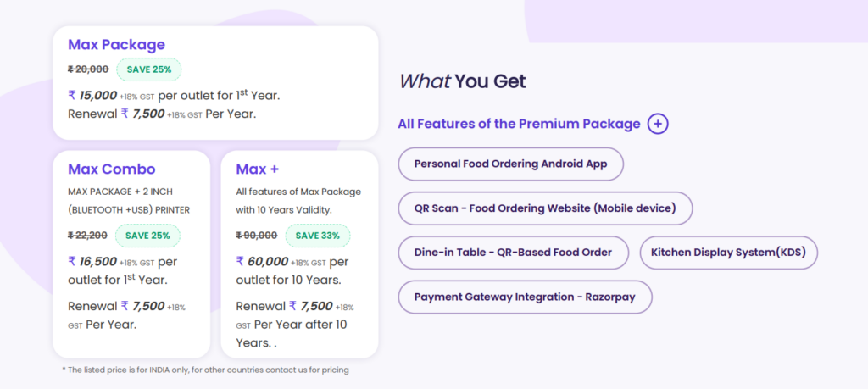Click the Max Package card title
Viewport: 868px width, 389px height.
(116, 44)
